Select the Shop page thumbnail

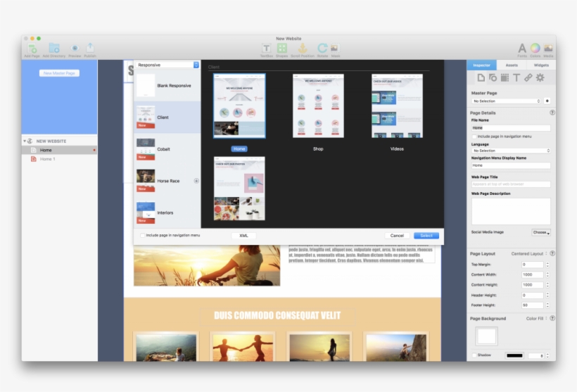click(318, 106)
